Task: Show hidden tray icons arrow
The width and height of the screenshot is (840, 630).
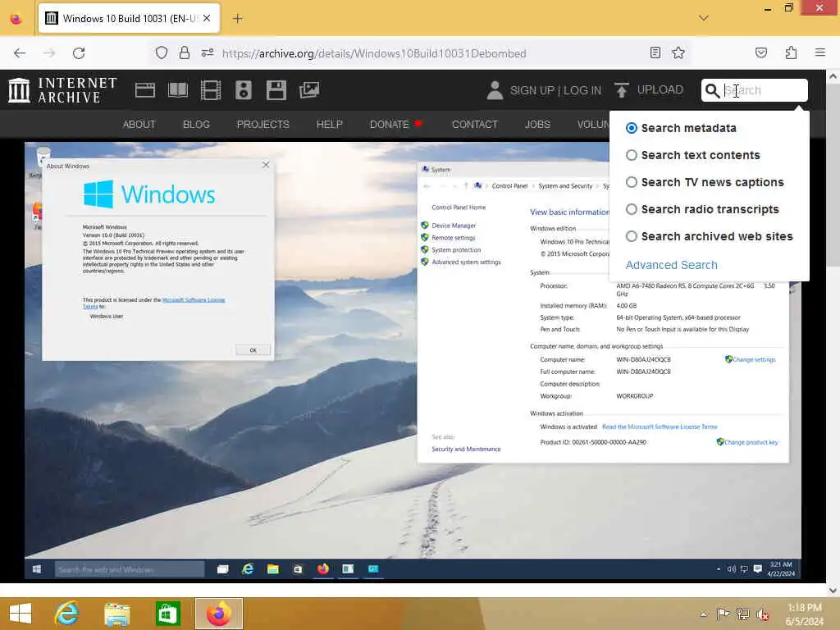Action: [703, 614]
